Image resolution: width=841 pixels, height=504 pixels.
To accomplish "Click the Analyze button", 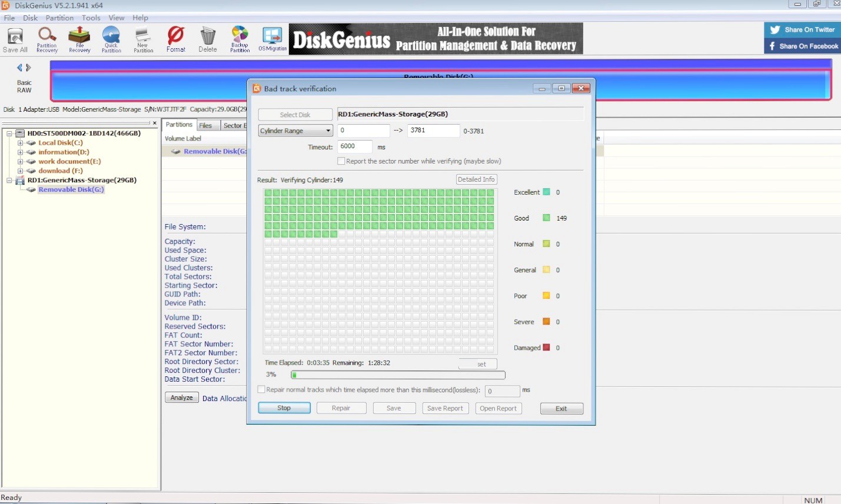I will coord(182,398).
